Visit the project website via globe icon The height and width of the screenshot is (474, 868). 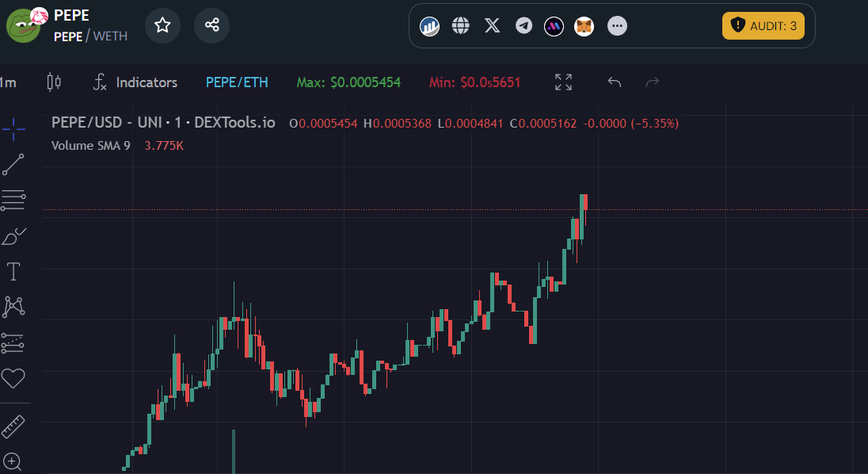pyautogui.click(x=461, y=25)
